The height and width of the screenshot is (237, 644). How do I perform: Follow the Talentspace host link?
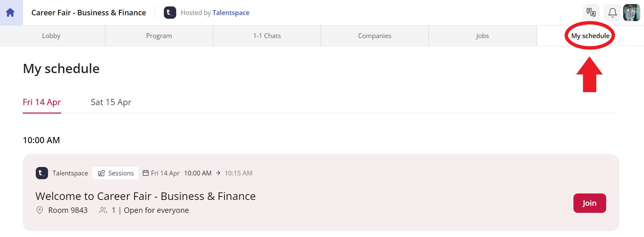pyautogui.click(x=231, y=13)
